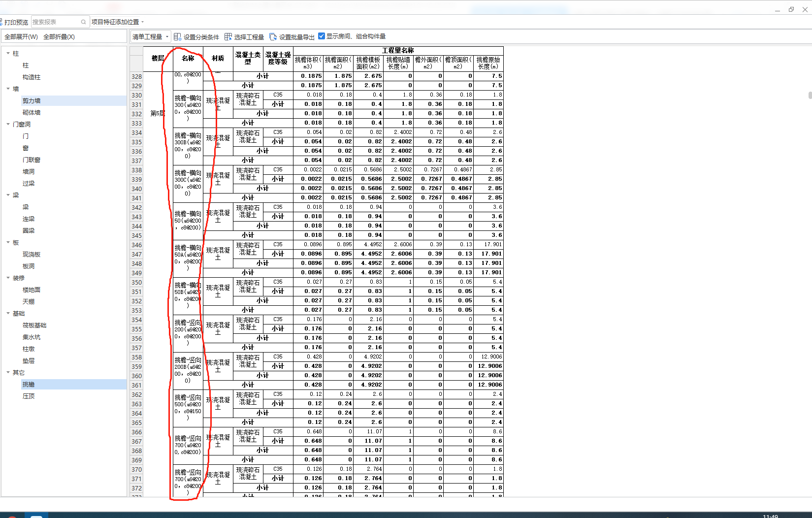
Task: Select 墙洞 in the tree
Action: (x=29, y=172)
